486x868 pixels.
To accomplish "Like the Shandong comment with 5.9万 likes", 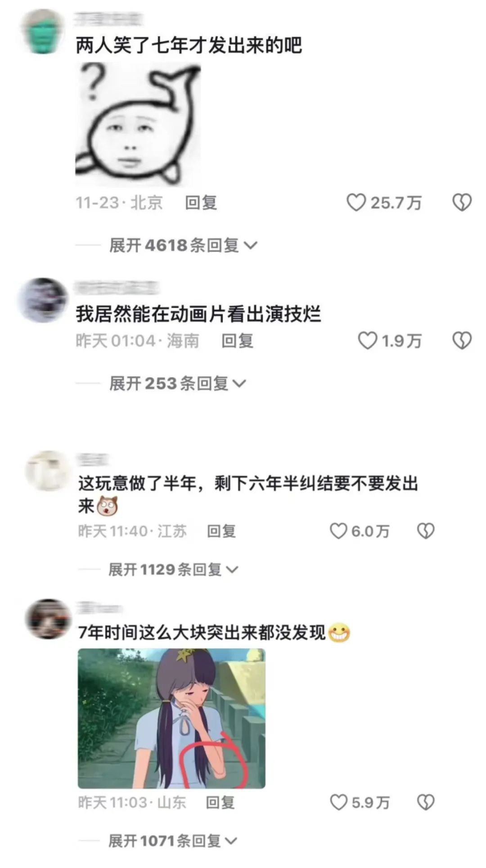I will click(339, 802).
